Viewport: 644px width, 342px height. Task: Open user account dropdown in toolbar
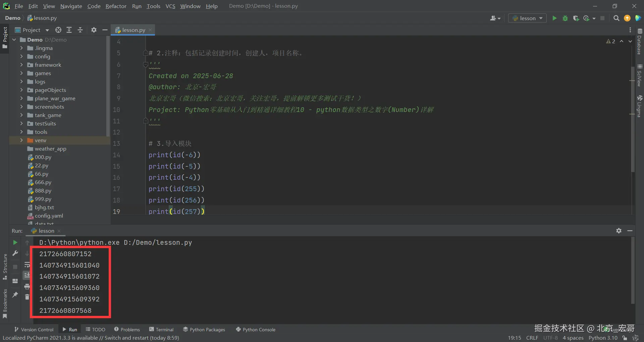495,18
